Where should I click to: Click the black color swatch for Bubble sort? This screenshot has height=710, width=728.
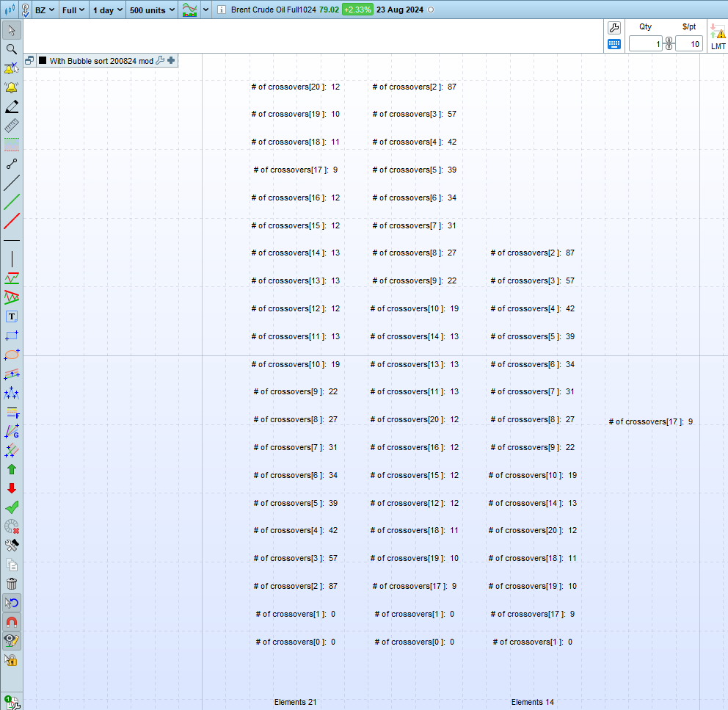coord(43,60)
